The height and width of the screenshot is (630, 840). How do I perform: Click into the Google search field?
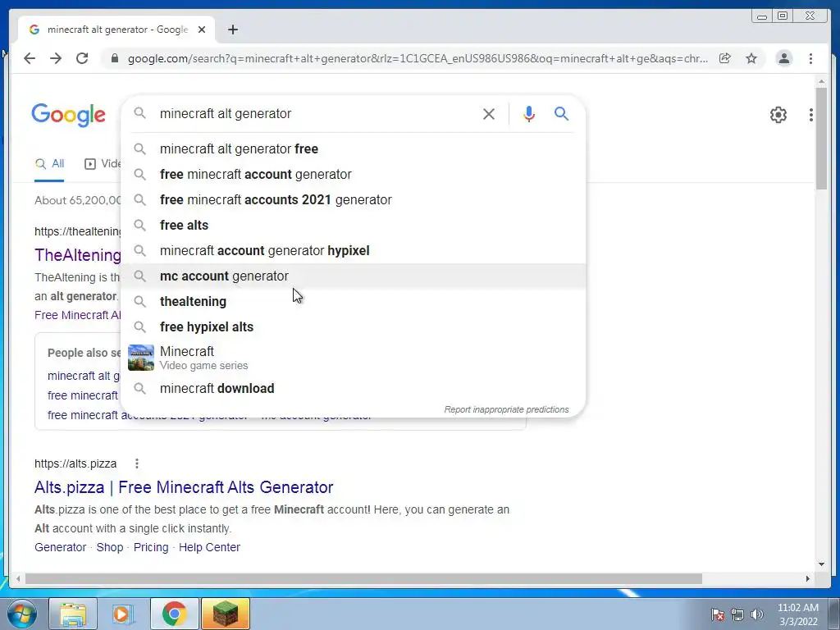(x=316, y=113)
